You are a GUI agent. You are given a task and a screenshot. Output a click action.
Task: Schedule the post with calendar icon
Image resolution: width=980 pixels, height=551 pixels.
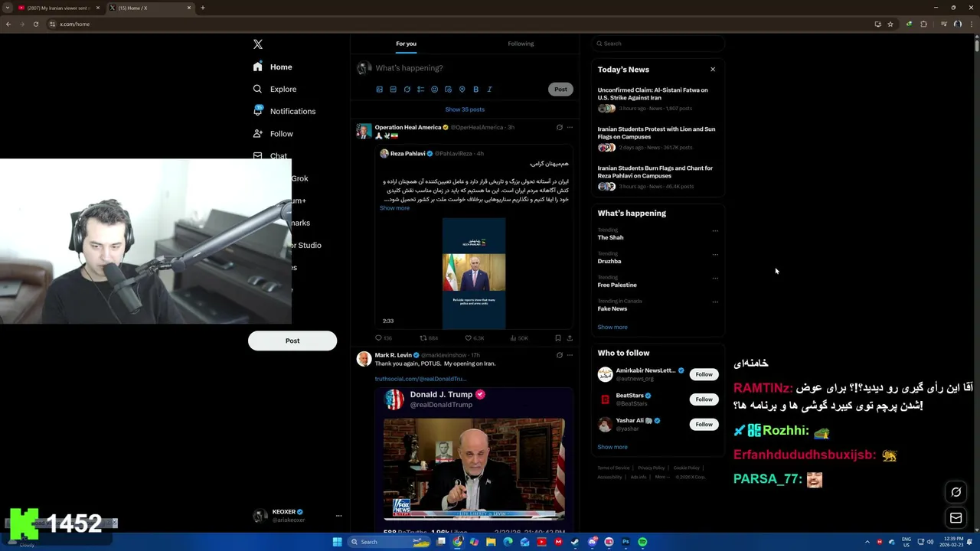[448, 90]
